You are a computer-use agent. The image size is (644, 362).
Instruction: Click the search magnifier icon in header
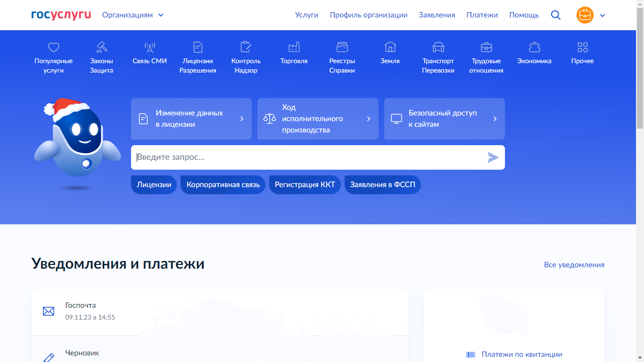pos(556,15)
